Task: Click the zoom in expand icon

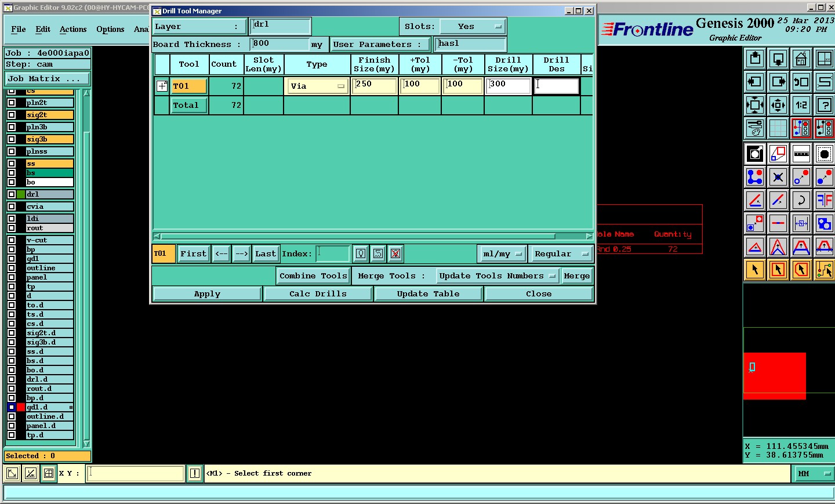Action: click(755, 105)
